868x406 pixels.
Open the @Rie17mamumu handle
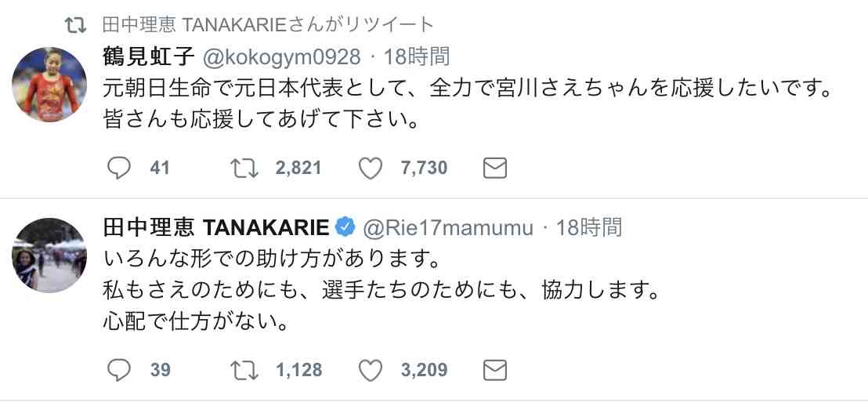click(447, 228)
